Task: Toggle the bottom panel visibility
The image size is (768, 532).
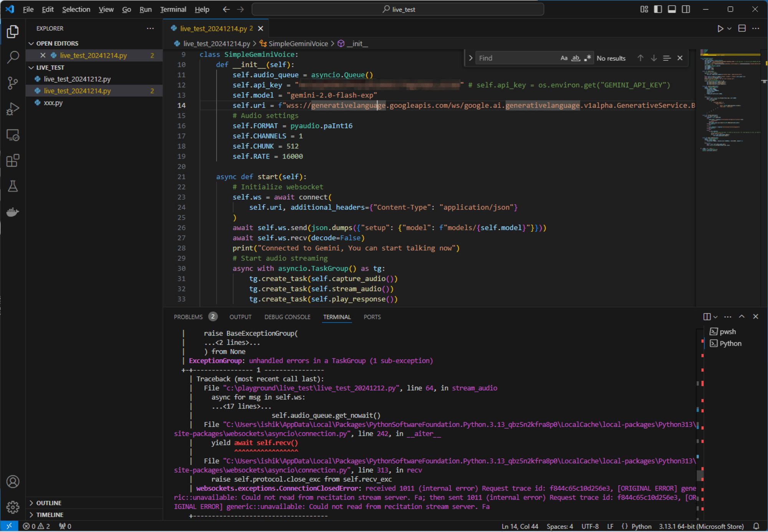Action: pos(672,9)
